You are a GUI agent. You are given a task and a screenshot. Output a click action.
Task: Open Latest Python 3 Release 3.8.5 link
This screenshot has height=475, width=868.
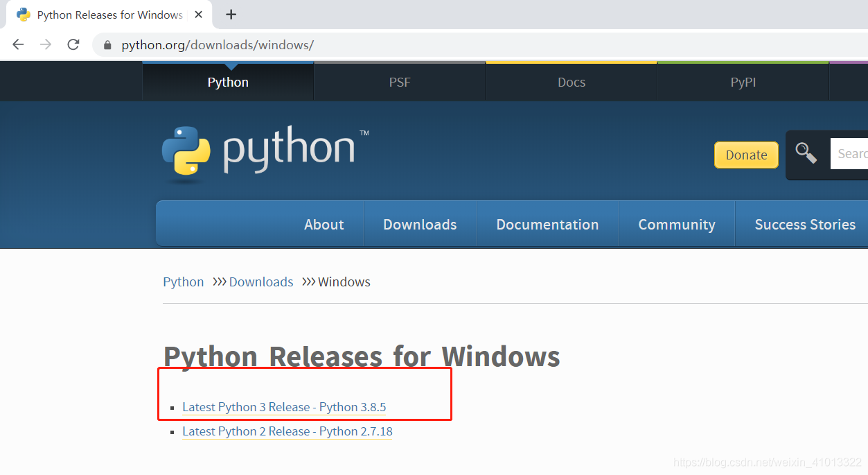coord(284,407)
